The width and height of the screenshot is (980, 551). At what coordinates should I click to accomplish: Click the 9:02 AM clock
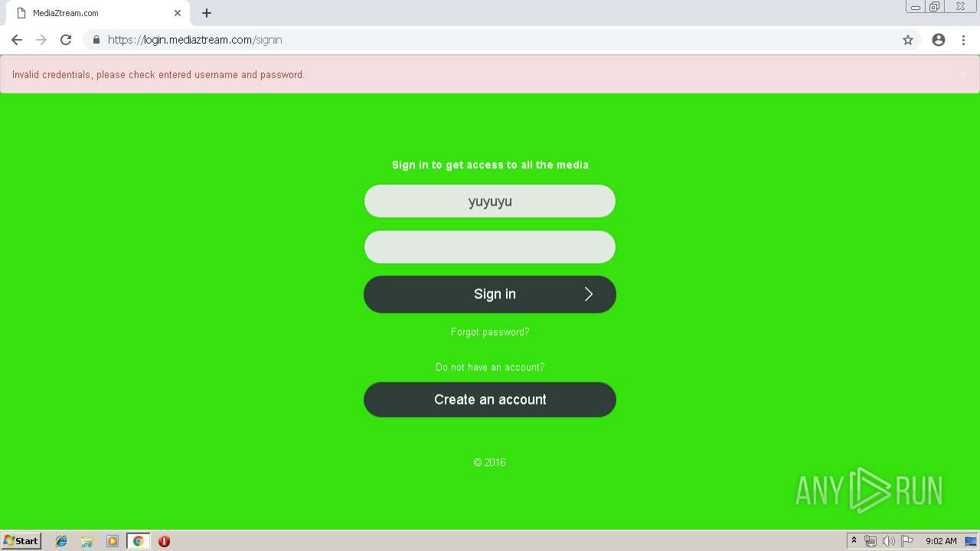(x=941, y=541)
